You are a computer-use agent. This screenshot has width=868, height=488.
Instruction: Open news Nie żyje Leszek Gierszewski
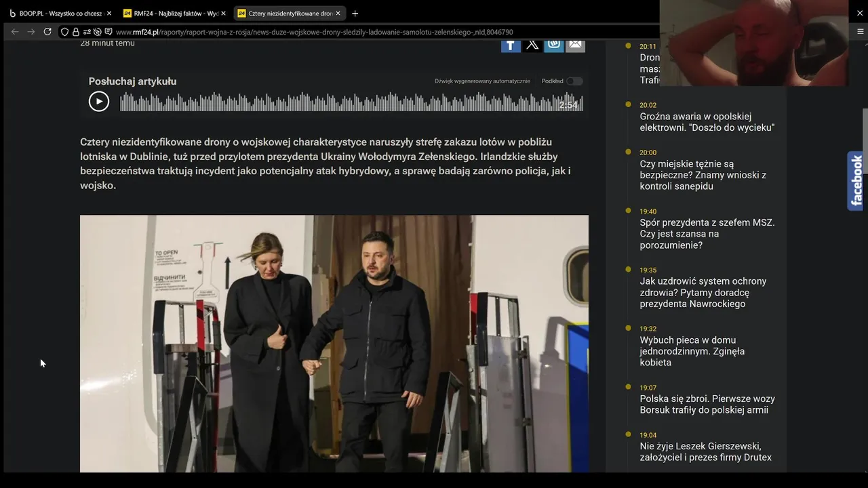[705, 451]
